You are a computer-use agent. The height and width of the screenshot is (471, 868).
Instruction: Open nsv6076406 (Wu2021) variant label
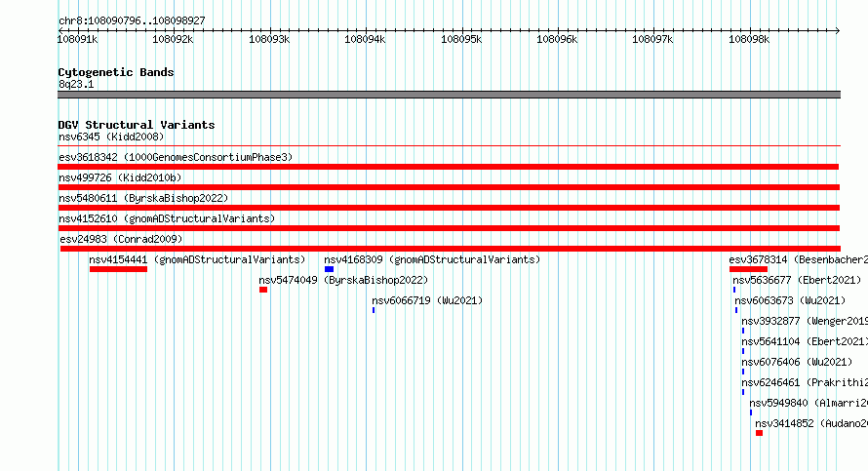797,362
